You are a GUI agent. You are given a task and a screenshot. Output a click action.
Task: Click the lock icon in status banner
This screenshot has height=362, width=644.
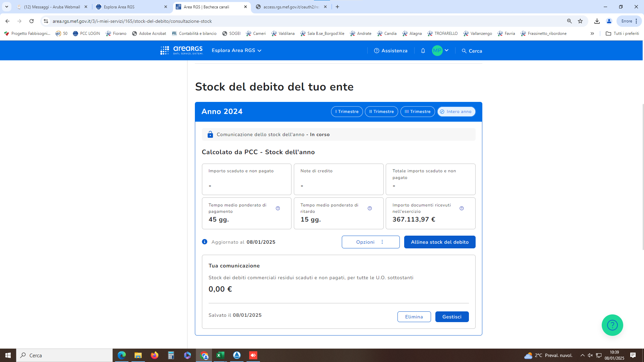[x=210, y=134]
